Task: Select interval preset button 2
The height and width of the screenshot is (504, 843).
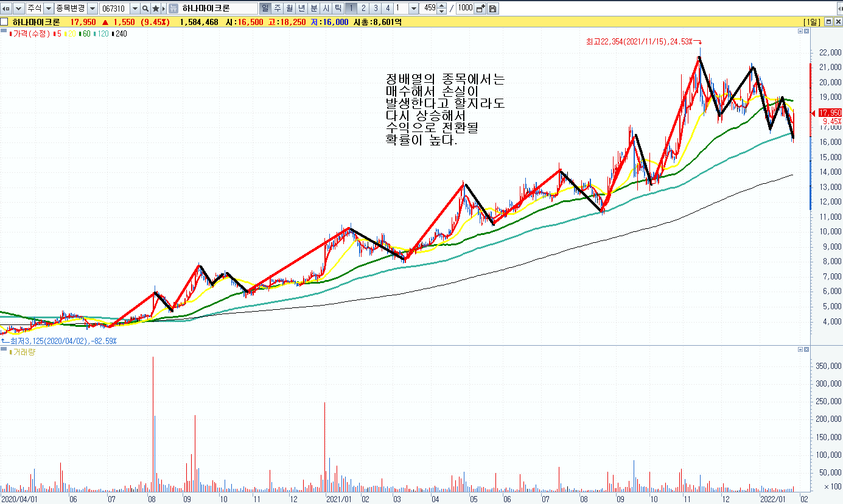Action: [363, 9]
